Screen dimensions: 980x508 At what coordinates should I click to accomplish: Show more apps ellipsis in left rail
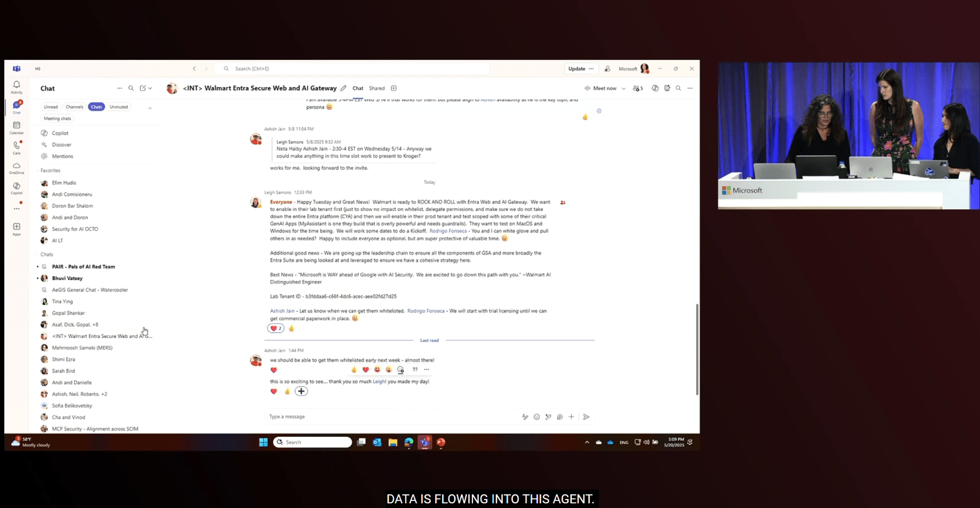[16, 209]
